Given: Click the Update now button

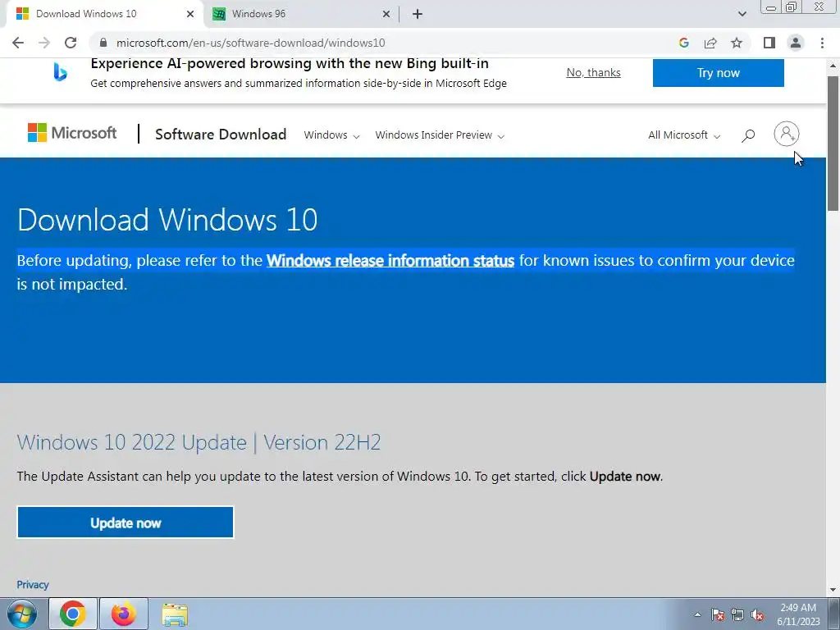Looking at the screenshot, I should click(x=126, y=523).
